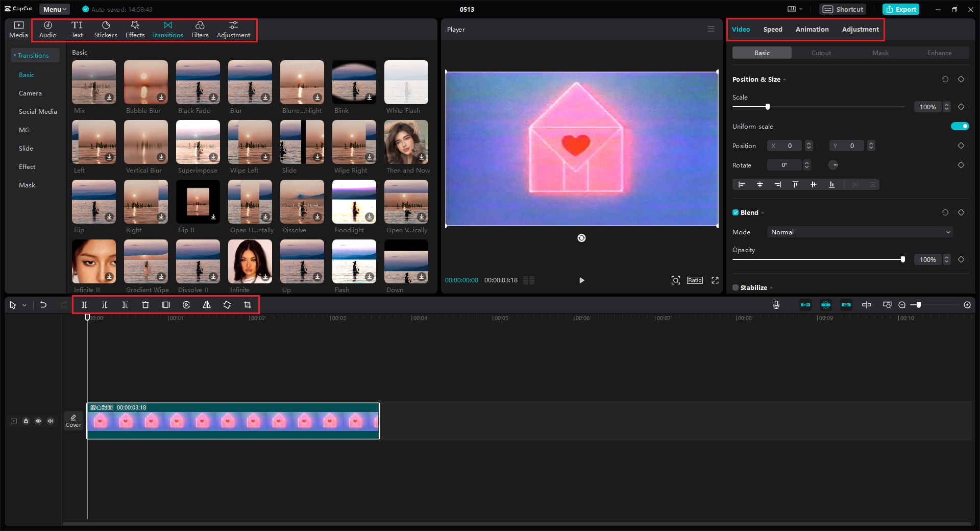Crop the selected clip
This screenshot has width=980, height=531.
[x=248, y=305]
